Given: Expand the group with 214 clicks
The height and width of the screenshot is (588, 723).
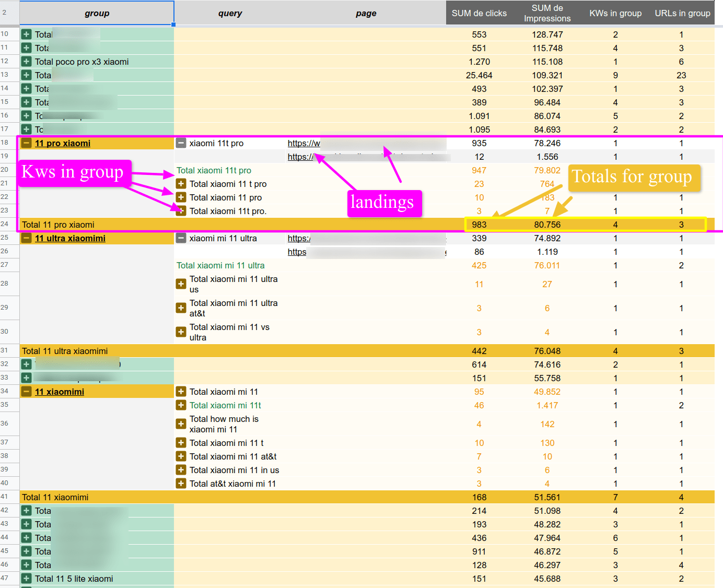Looking at the screenshot, I should point(27,511).
